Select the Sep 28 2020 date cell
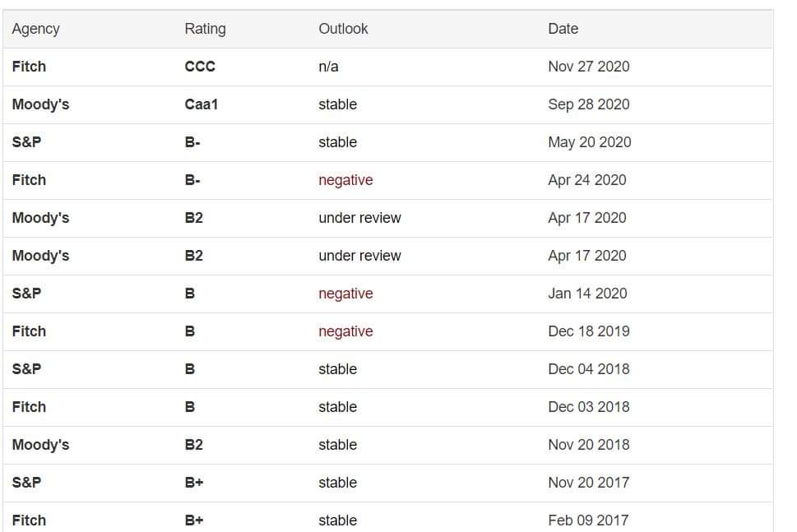Screen dimensions: 797x532 click(588, 104)
